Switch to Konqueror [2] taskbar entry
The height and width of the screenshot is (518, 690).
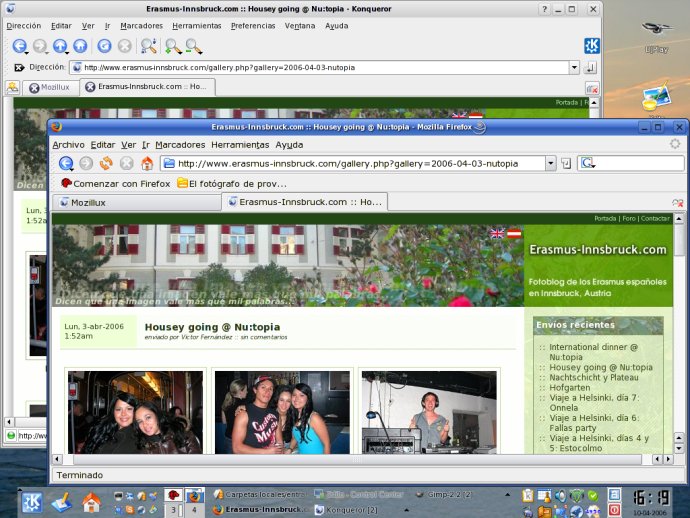click(x=346, y=510)
